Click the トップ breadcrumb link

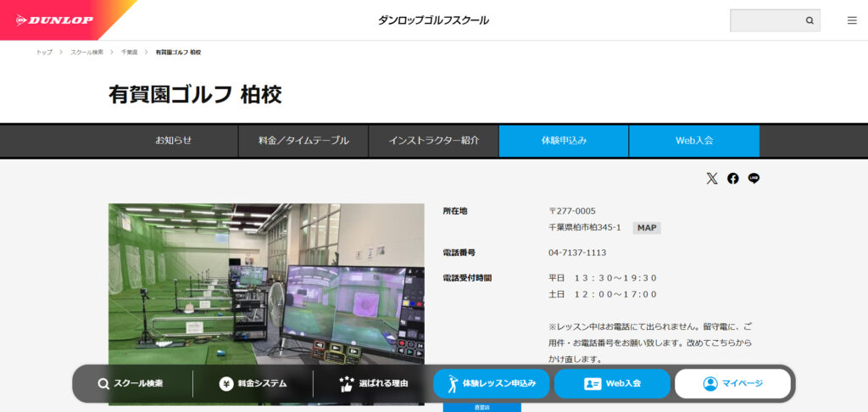click(x=44, y=53)
